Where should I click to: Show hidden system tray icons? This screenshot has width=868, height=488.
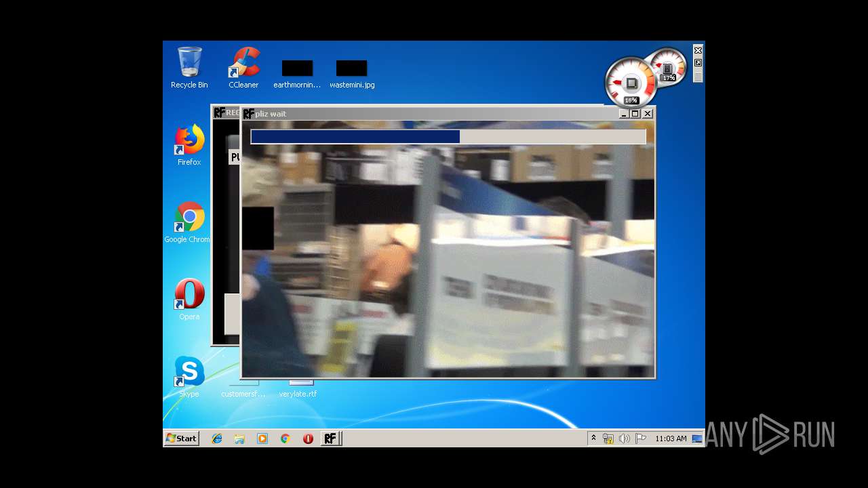tap(593, 439)
